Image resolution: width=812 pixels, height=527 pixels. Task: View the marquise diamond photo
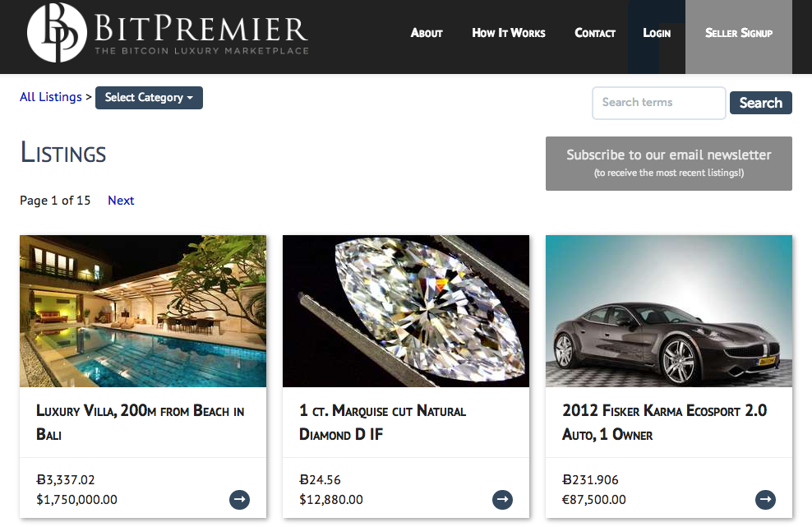(x=406, y=311)
